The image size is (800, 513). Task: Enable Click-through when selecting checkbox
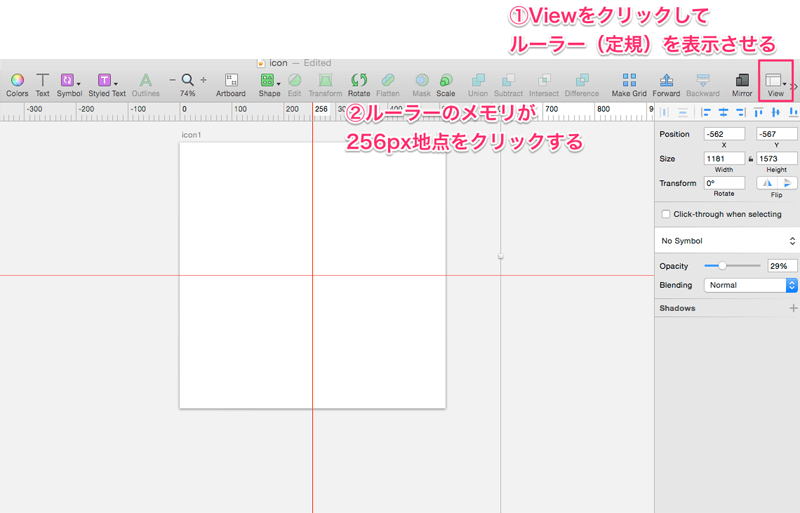(x=666, y=214)
